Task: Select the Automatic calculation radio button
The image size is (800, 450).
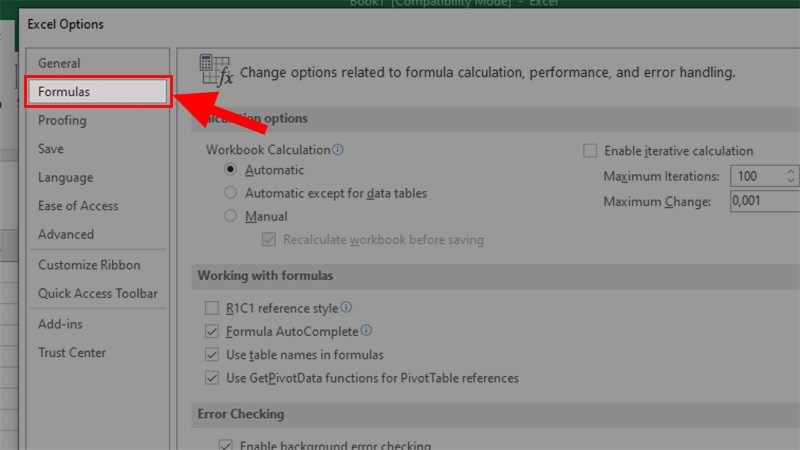Action: [231, 170]
